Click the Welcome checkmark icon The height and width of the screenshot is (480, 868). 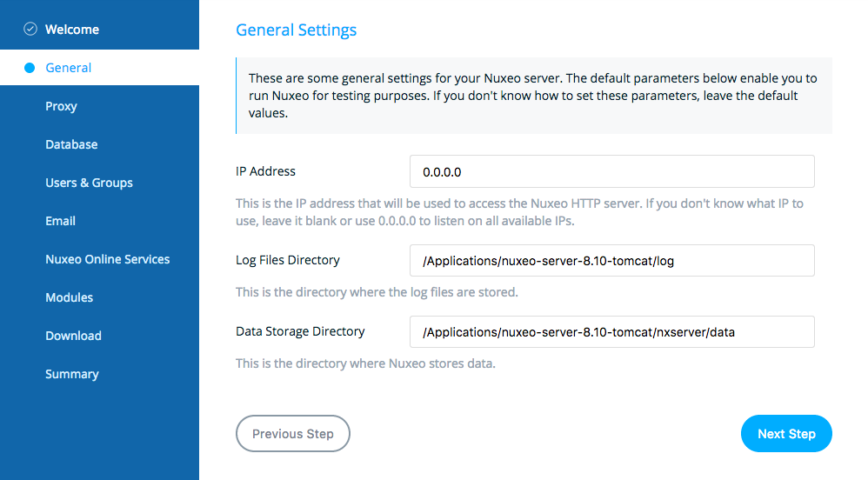(x=30, y=29)
